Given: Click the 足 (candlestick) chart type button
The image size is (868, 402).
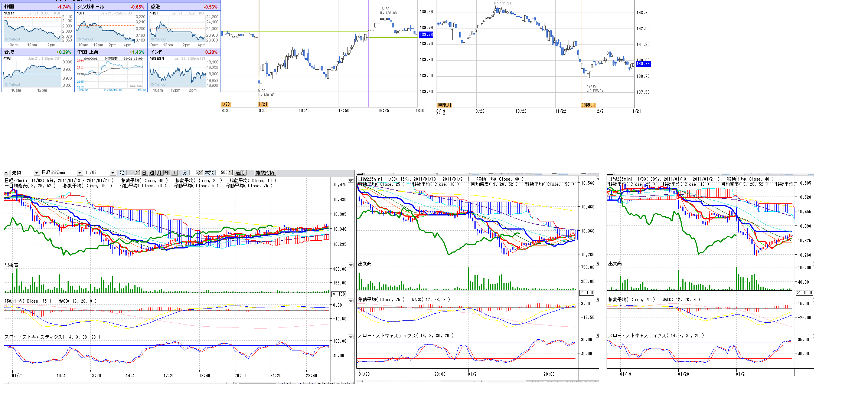Looking at the screenshot, I should (x=122, y=172).
